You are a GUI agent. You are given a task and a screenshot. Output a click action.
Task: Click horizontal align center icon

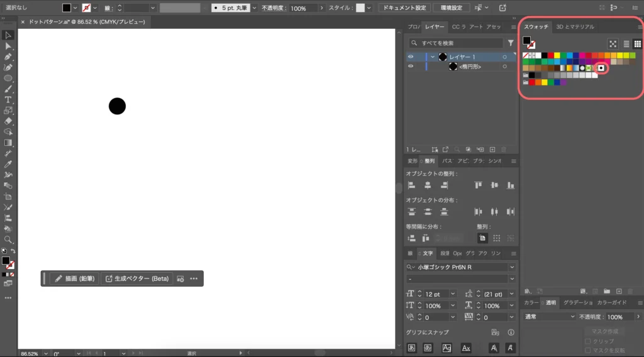pyautogui.click(x=428, y=185)
